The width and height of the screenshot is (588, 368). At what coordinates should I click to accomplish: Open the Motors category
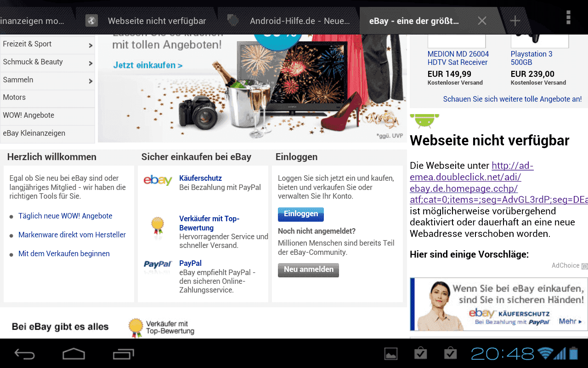[47, 98]
